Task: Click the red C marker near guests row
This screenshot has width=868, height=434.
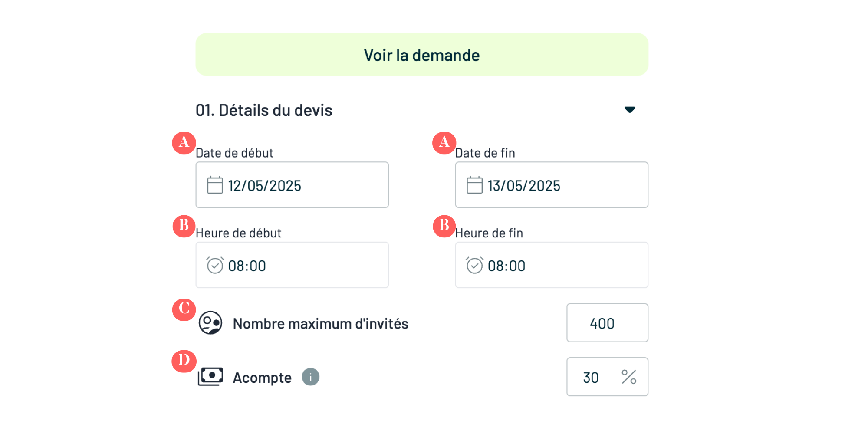Action: pos(184,309)
